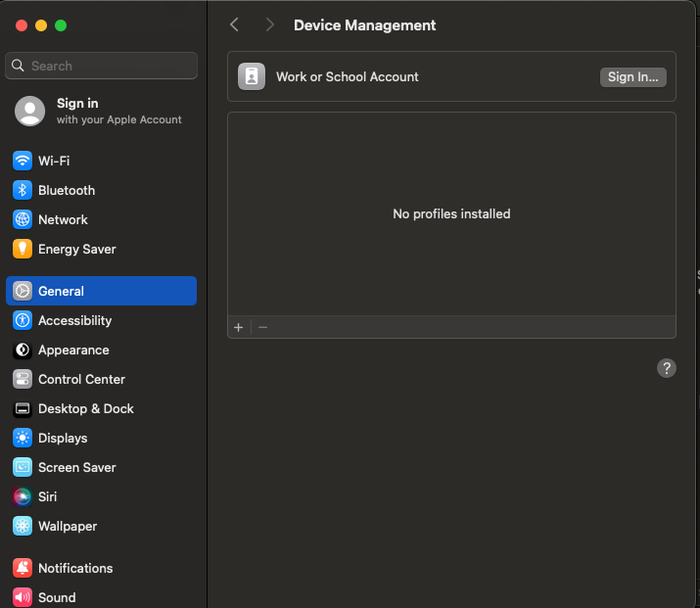This screenshot has height=608, width=700.
Task: Select the Sound label
Action: pyautogui.click(x=57, y=597)
